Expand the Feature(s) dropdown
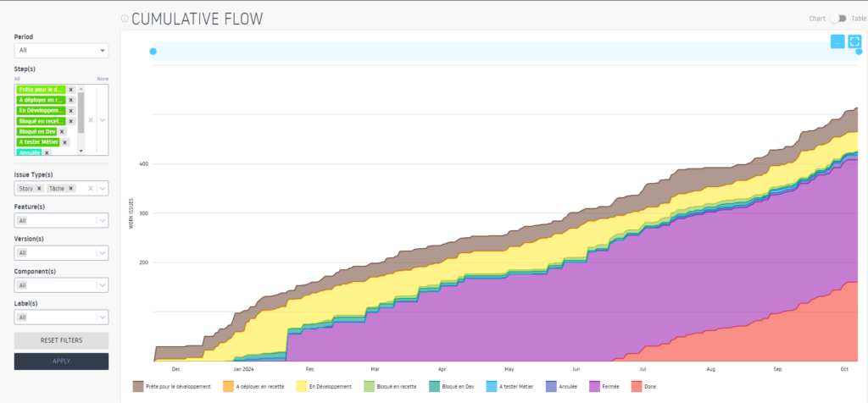 point(102,221)
